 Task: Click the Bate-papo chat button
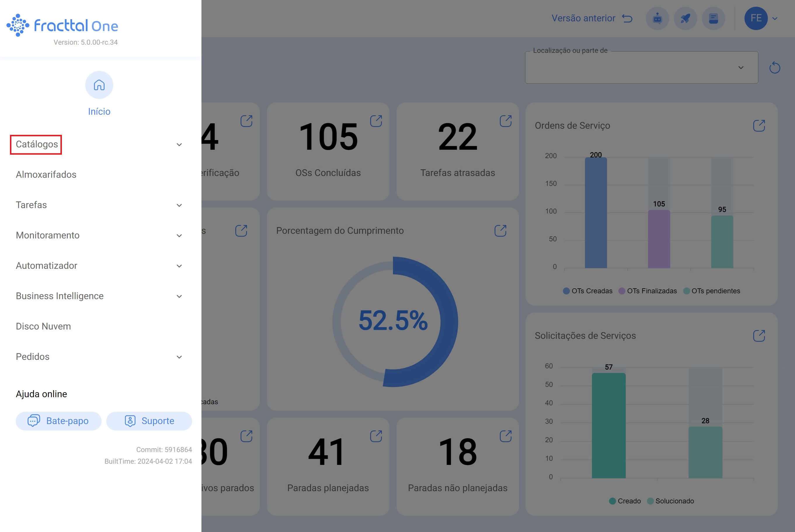coord(58,421)
